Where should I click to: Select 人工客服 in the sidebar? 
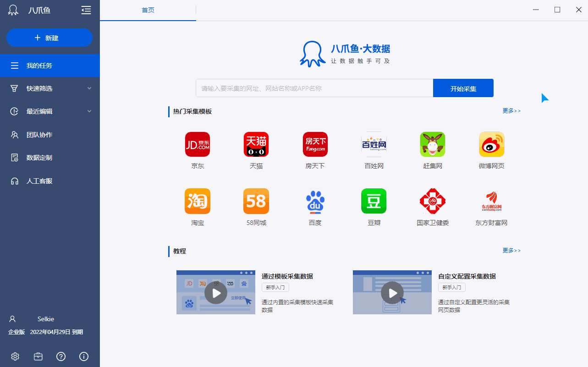coord(50,181)
